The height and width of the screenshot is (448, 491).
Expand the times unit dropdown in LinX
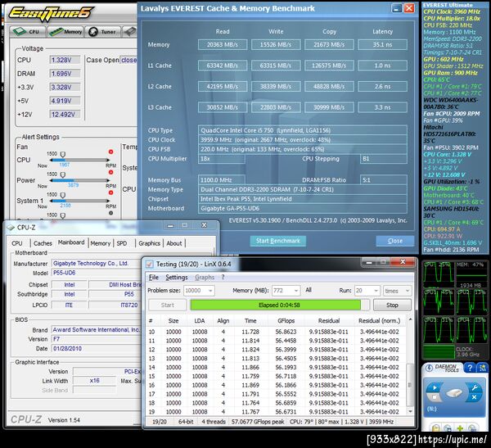[407, 291]
